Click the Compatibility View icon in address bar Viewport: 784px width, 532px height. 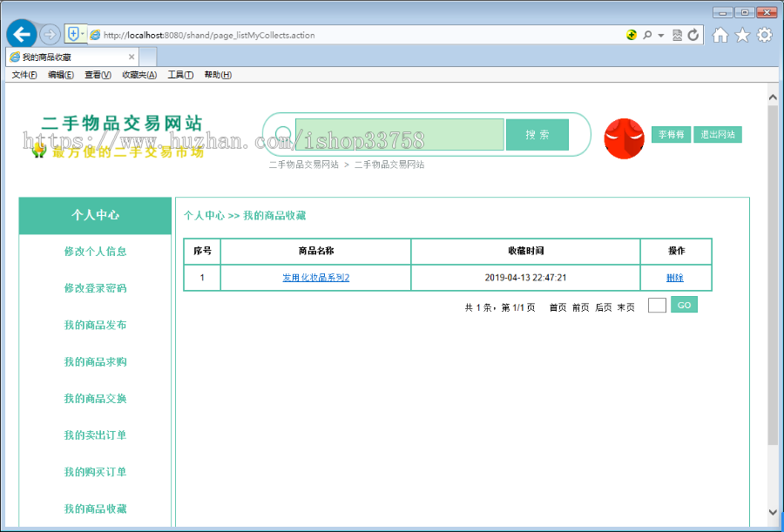(x=677, y=35)
